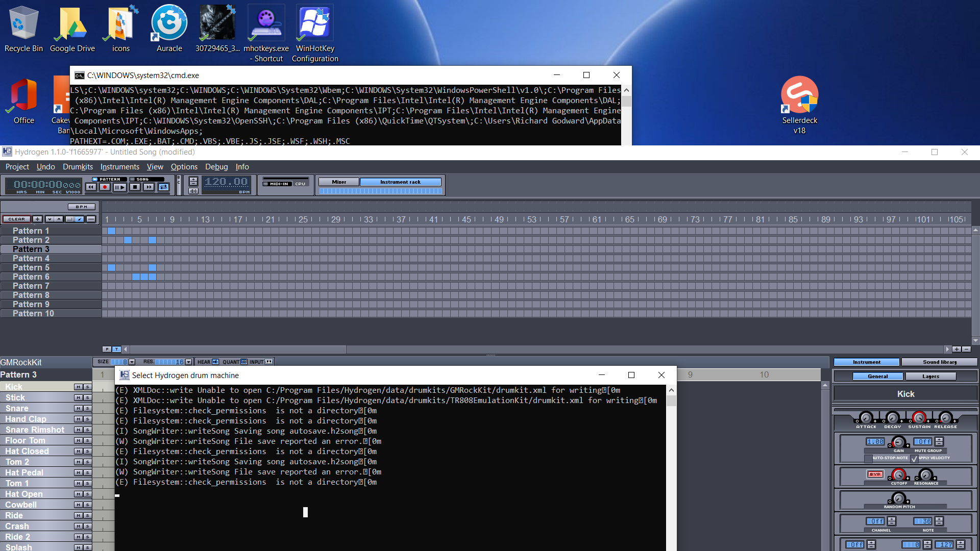
Task: Enable the HEAR new notes speaker icon
Action: [x=215, y=362]
